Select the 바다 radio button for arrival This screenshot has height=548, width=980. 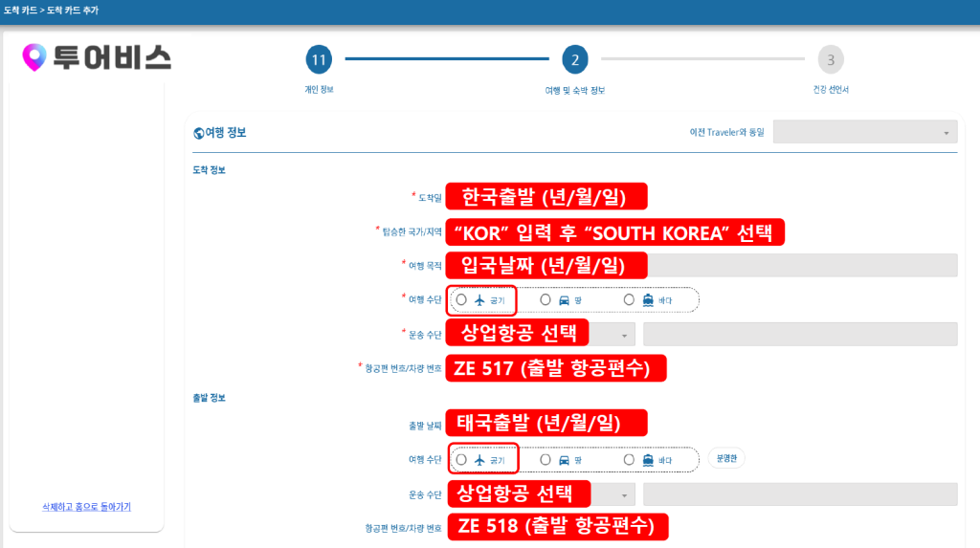coord(629,300)
